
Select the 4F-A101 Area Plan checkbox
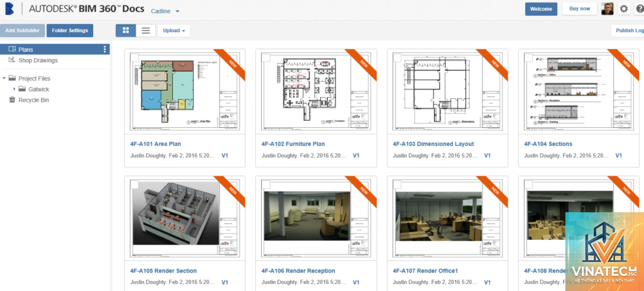pyautogui.click(x=135, y=57)
